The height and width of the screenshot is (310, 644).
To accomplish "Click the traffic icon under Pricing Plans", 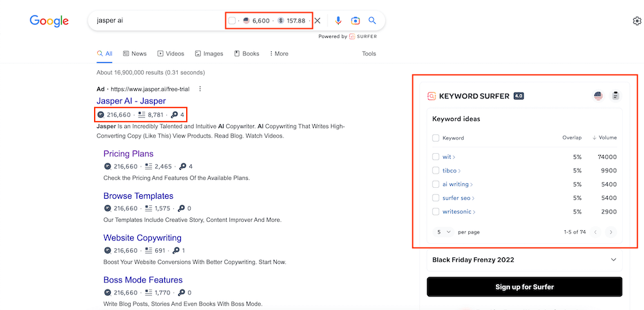I will (108, 167).
